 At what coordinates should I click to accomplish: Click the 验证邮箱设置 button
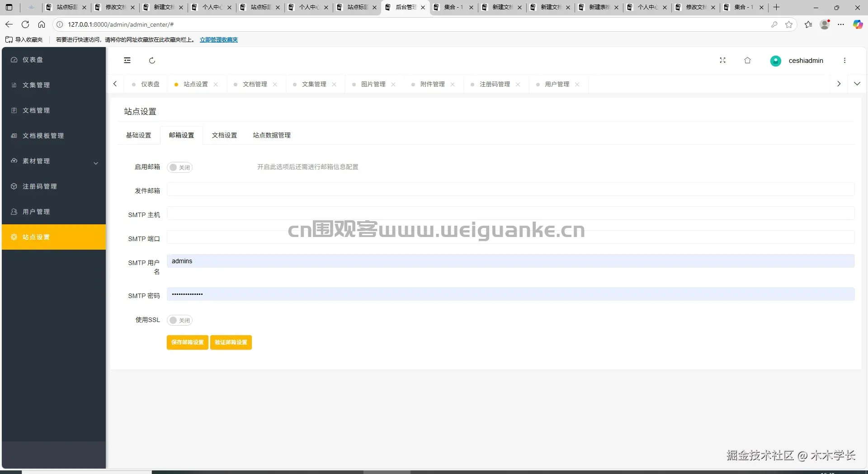point(231,342)
